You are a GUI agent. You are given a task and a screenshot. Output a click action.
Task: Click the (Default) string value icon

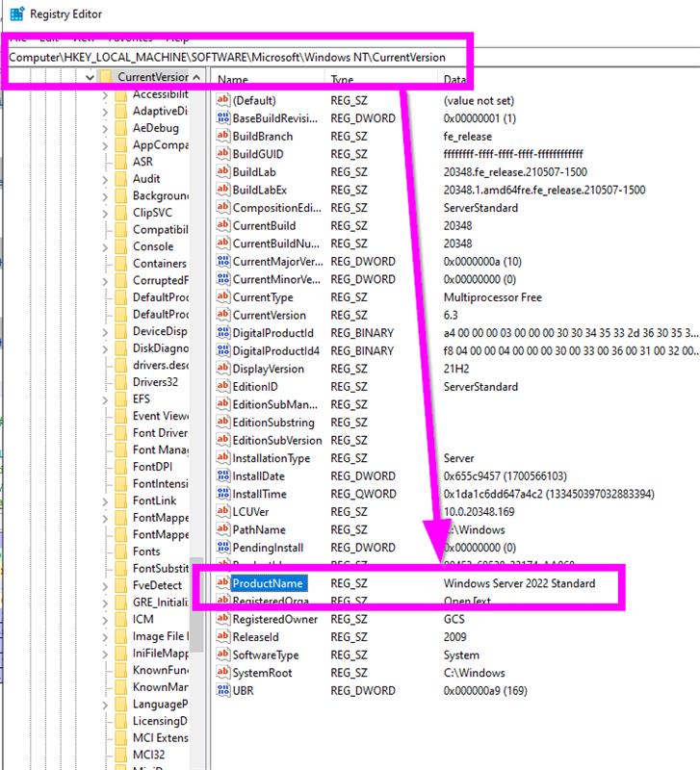(222, 100)
